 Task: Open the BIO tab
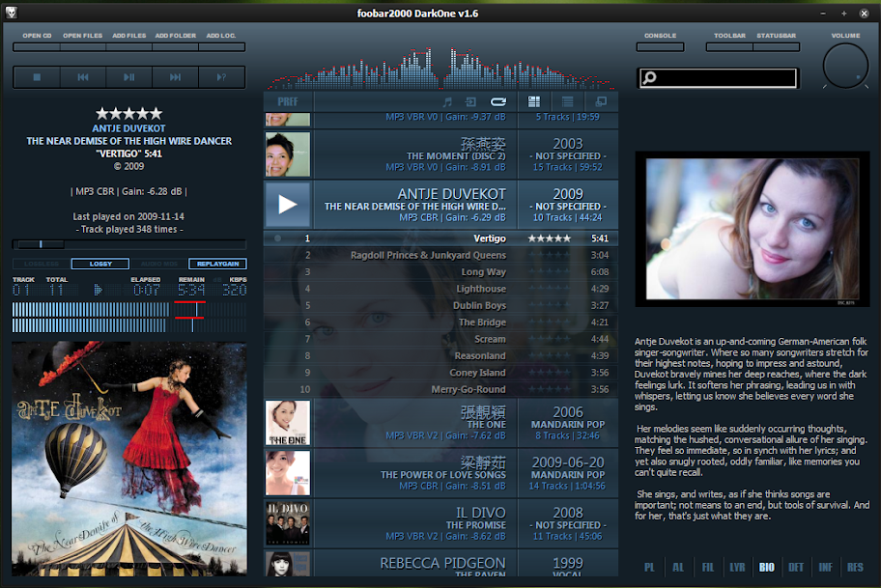coord(767,567)
